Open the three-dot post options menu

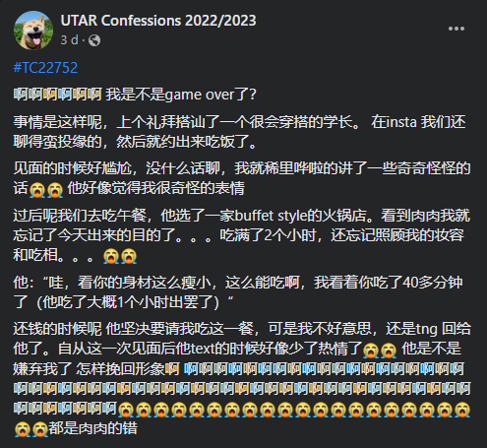click(457, 29)
